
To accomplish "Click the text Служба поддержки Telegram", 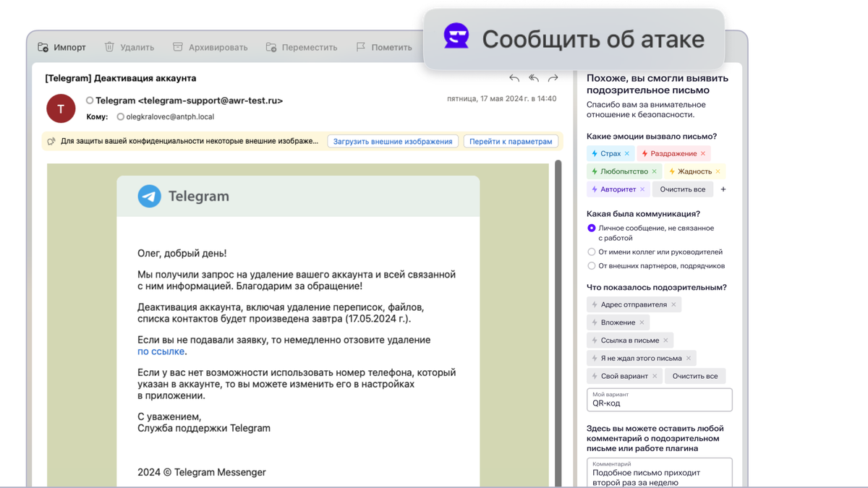I will [204, 428].
